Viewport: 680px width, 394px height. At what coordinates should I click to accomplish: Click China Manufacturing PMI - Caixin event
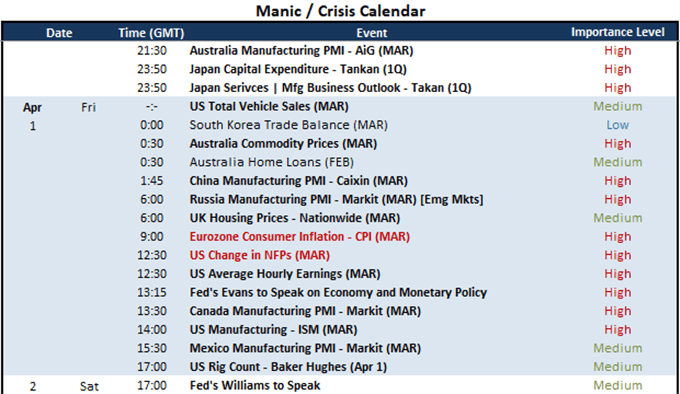click(298, 181)
